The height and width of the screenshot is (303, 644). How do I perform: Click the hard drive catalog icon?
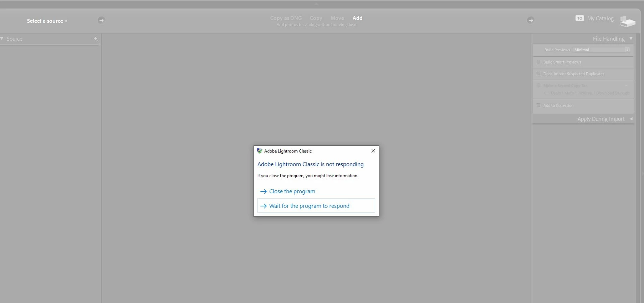[628, 21]
